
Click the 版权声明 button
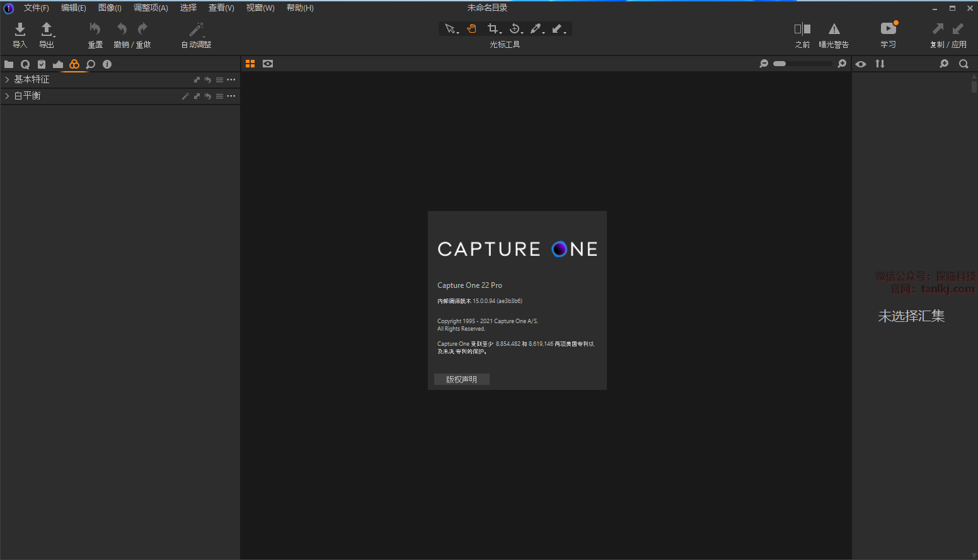pos(461,379)
